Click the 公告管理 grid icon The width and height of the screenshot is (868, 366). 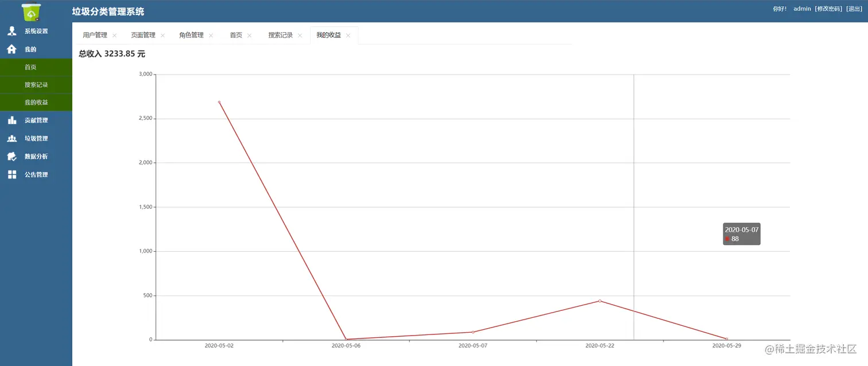pyautogui.click(x=11, y=174)
